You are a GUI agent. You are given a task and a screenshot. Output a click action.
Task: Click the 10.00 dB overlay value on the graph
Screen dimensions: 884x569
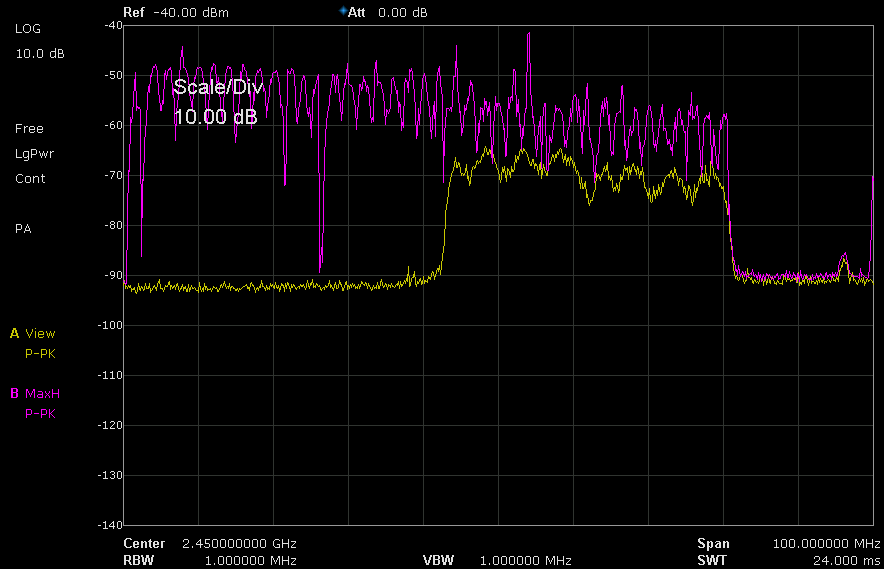(215, 117)
